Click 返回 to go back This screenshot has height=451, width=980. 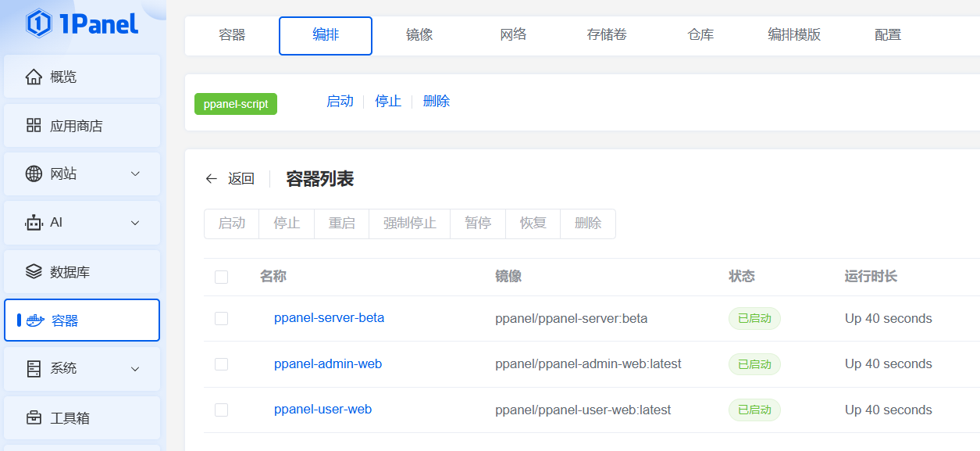pyautogui.click(x=241, y=179)
